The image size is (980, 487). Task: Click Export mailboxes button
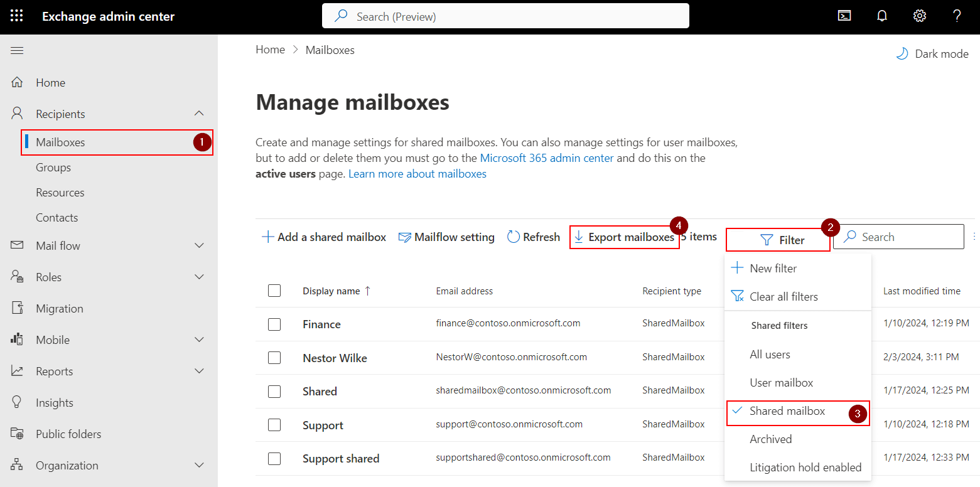[624, 237]
